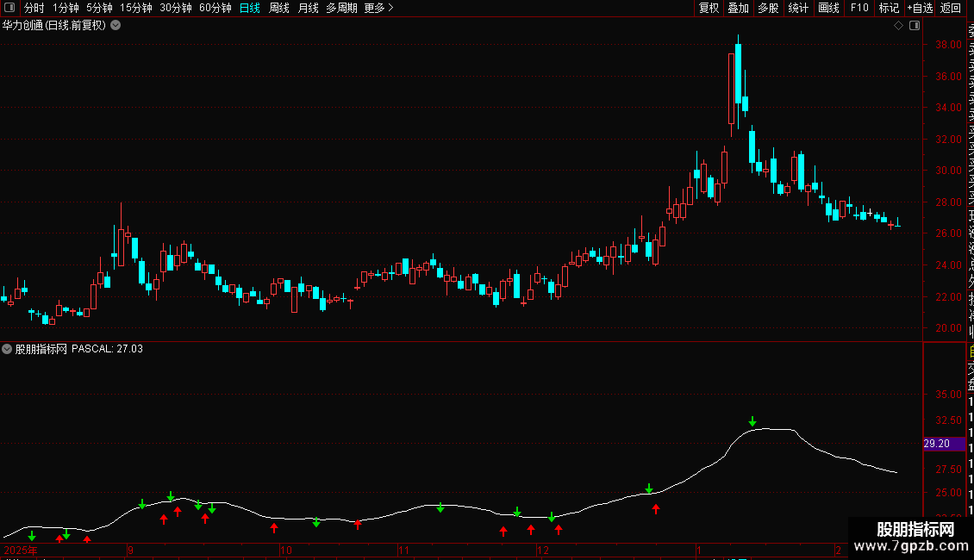This screenshot has height=560, width=974.
Task: Open the 统计 statistics tool
Action: pos(798,8)
